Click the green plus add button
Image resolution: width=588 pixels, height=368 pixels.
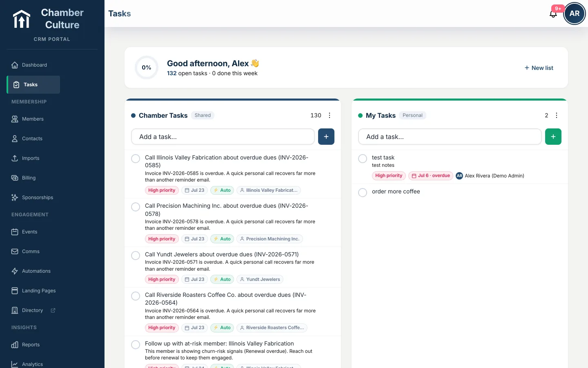coord(553,137)
